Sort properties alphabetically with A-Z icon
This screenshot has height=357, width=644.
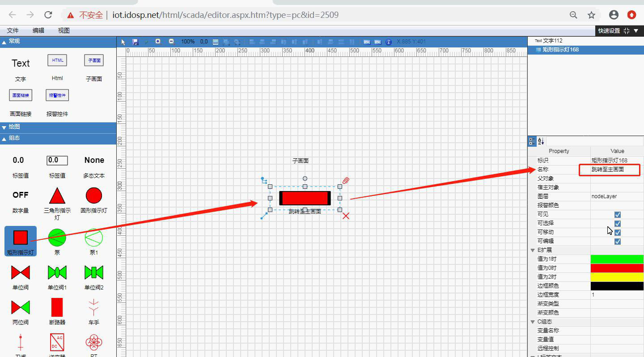(x=541, y=141)
